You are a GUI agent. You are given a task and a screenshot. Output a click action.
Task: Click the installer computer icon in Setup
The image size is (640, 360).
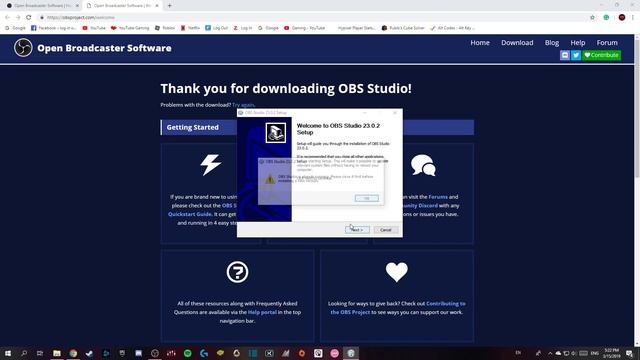pos(276,133)
